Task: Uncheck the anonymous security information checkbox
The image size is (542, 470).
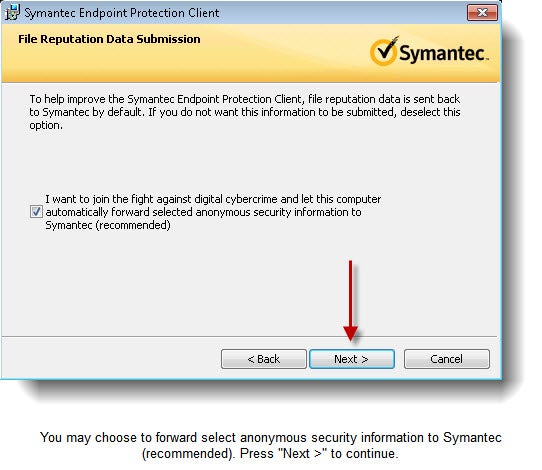Action: 36,212
